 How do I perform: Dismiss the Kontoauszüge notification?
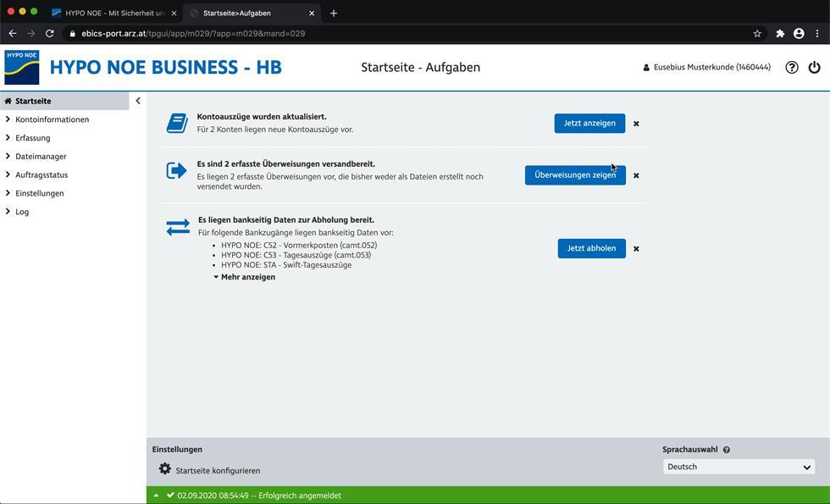pos(636,124)
